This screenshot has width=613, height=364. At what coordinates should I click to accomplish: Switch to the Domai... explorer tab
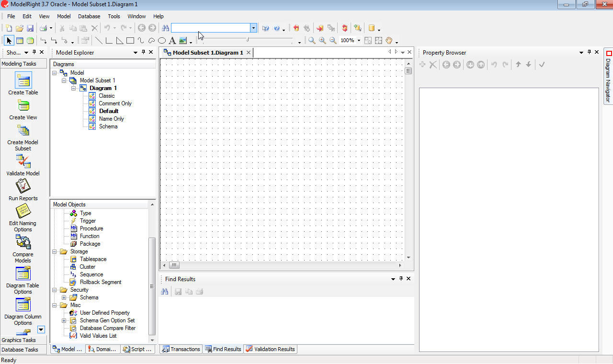[x=102, y=349]
